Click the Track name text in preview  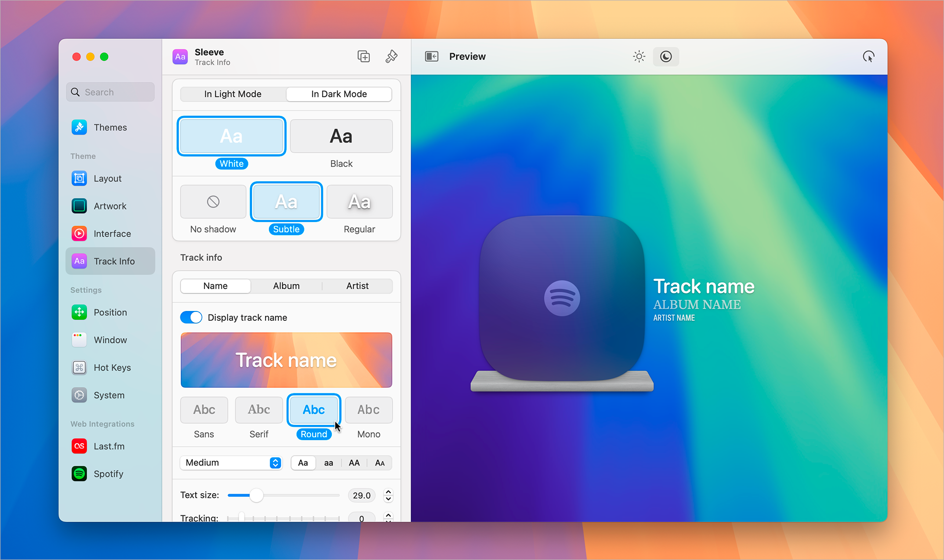pos(704,286)
